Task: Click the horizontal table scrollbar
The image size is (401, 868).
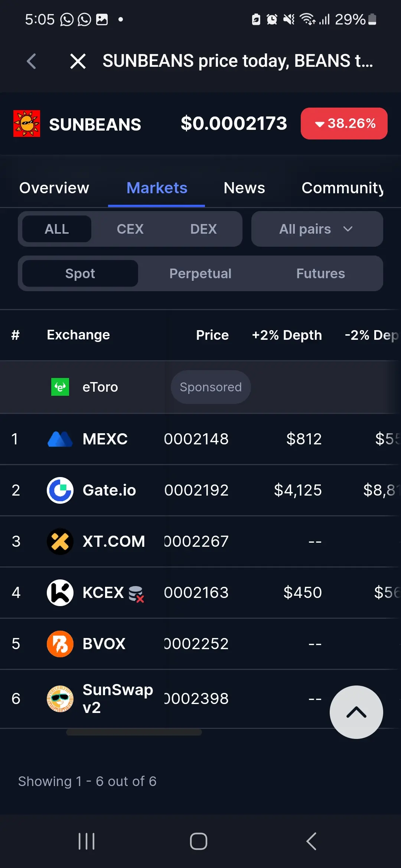Action: (x=134, y=732)
